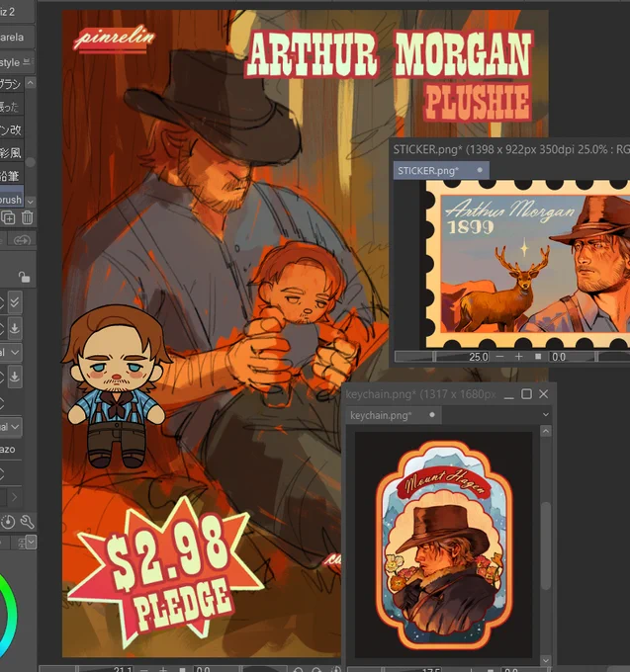Open the tab list chevron in the keychain window
Screen dimensions: 630x672
tap(546, 414)
